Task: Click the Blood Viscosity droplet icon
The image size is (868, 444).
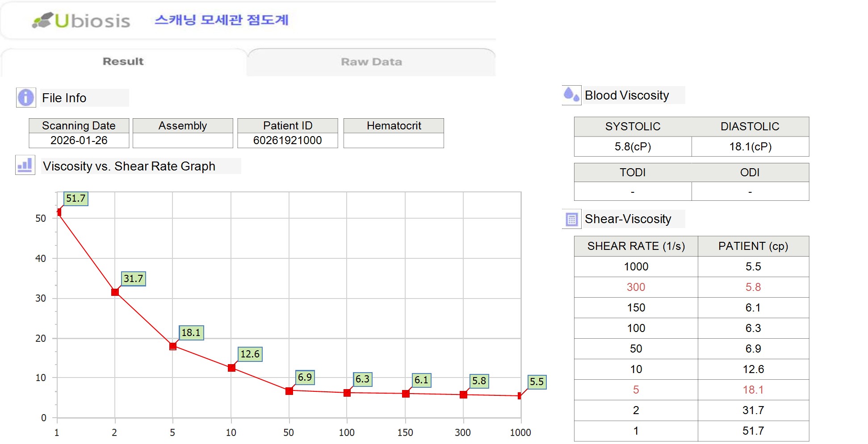Action: [571, 95]
